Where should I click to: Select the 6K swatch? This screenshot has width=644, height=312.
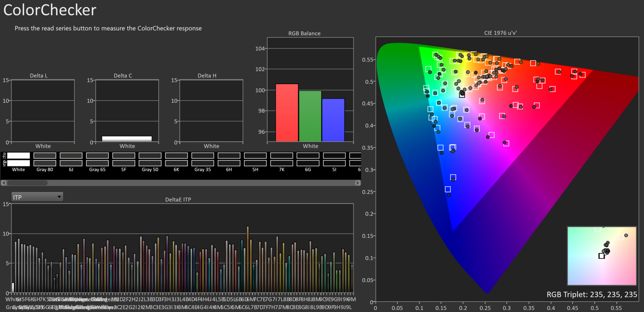pyautogui.click(x=176, y=159)
